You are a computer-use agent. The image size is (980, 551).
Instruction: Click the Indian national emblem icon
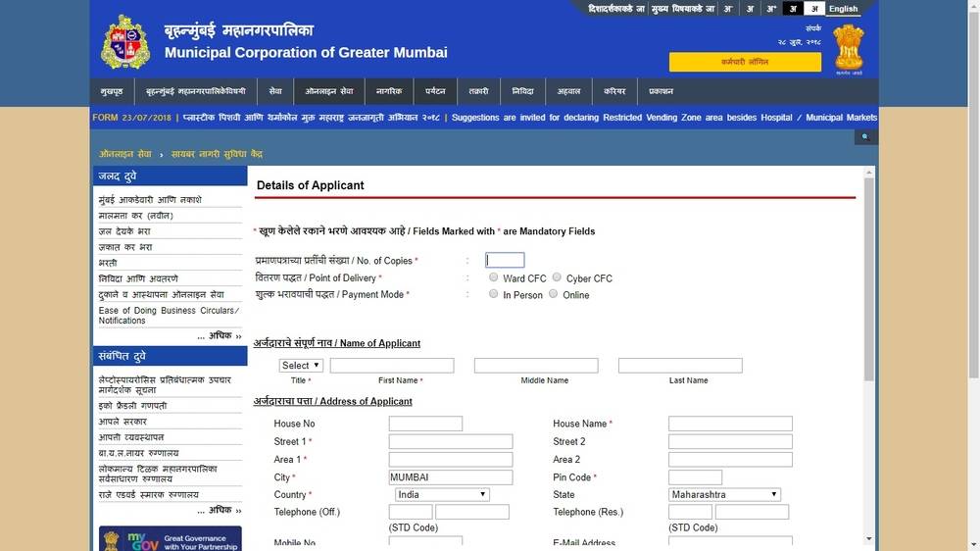tap(849, 48)
